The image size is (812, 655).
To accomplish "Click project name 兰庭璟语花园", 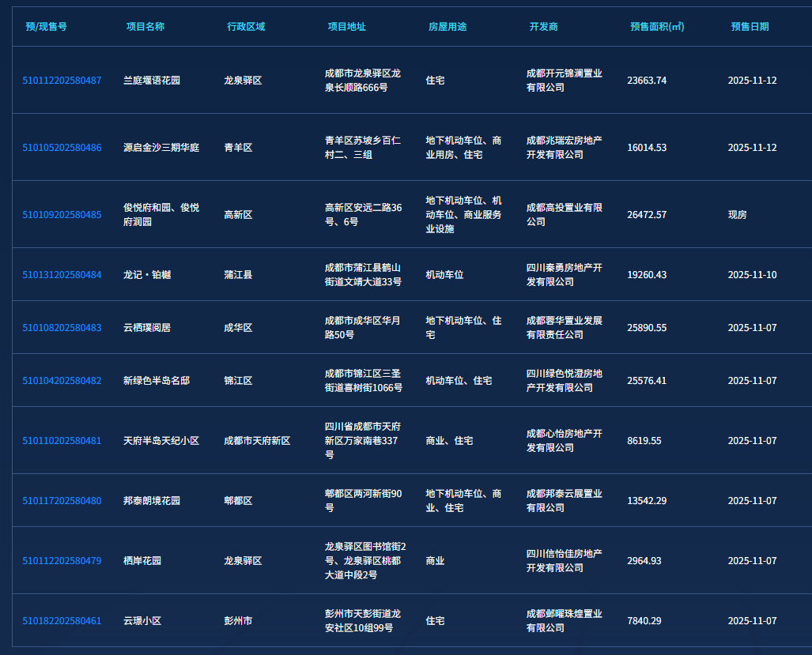I will point(152,81).
